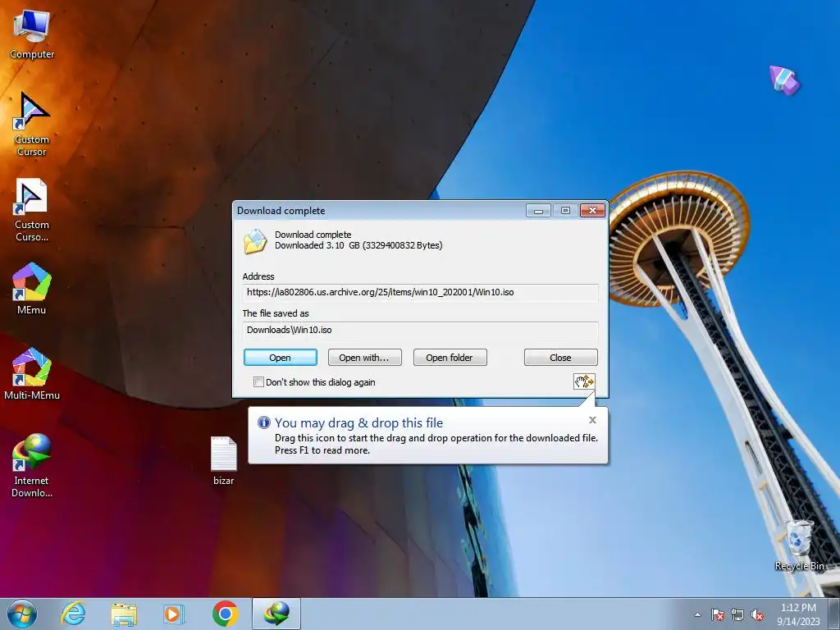Image resolution: width=840 pixels, height=630 pixels.
Task: Launch Windows Media Player from taskbar
Action: coord(173,614)
